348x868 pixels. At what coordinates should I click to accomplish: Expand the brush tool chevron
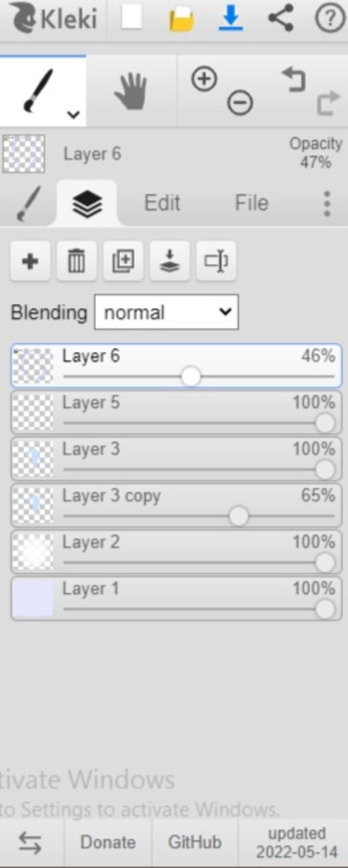[73, 115]
